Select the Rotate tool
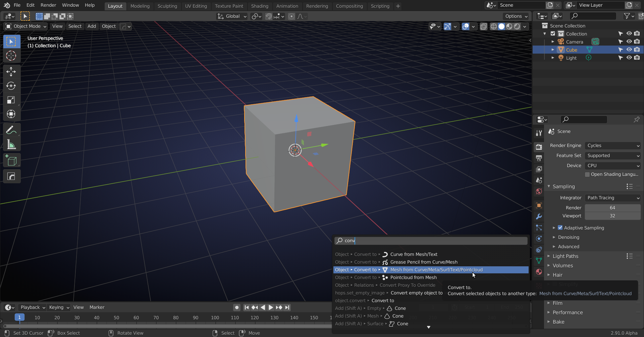 11,86
